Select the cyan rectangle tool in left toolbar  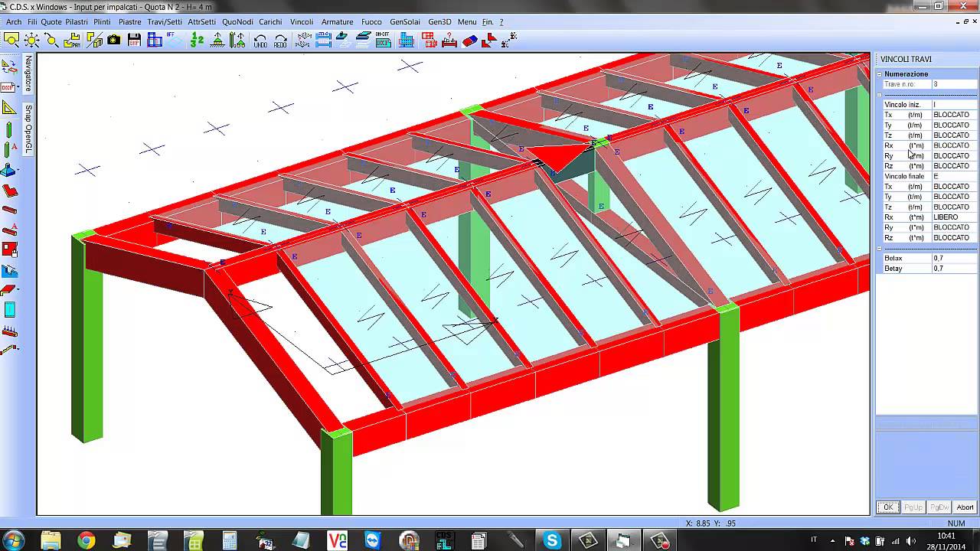point(10,309)
